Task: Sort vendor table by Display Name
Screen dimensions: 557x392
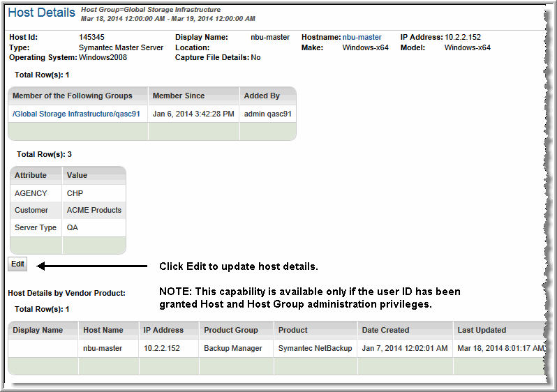Action: pyautogui.click(x=38, y=330)
